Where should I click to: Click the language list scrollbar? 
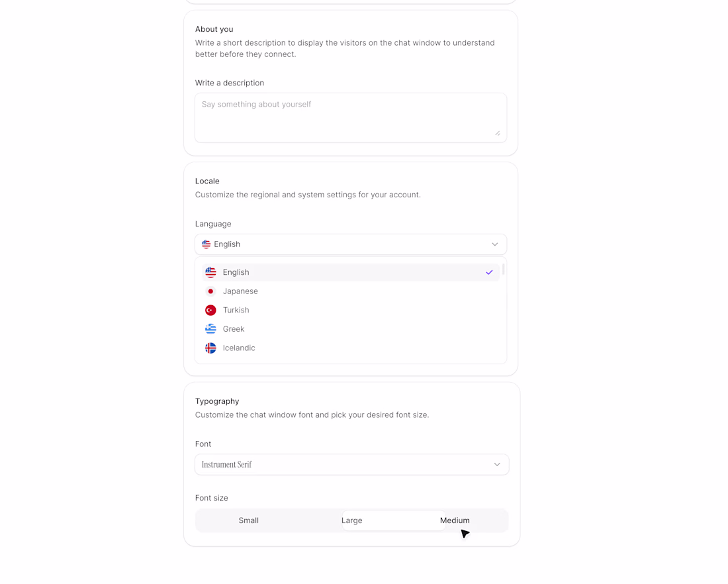[503, 269]
